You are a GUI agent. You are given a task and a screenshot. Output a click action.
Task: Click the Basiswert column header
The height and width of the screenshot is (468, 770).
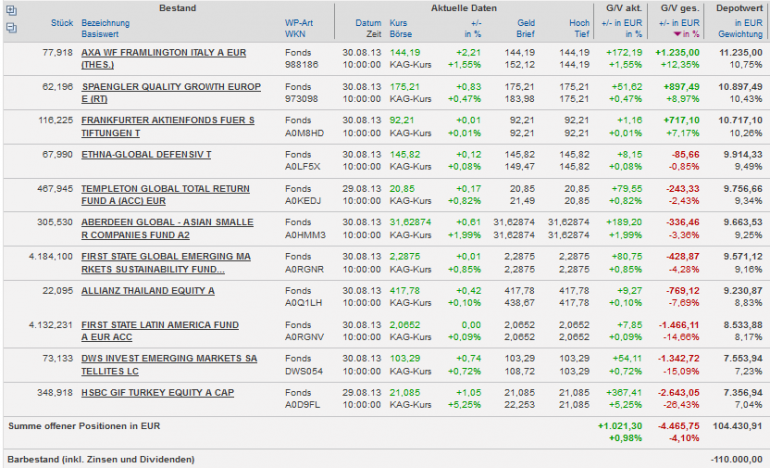[102, 32]
